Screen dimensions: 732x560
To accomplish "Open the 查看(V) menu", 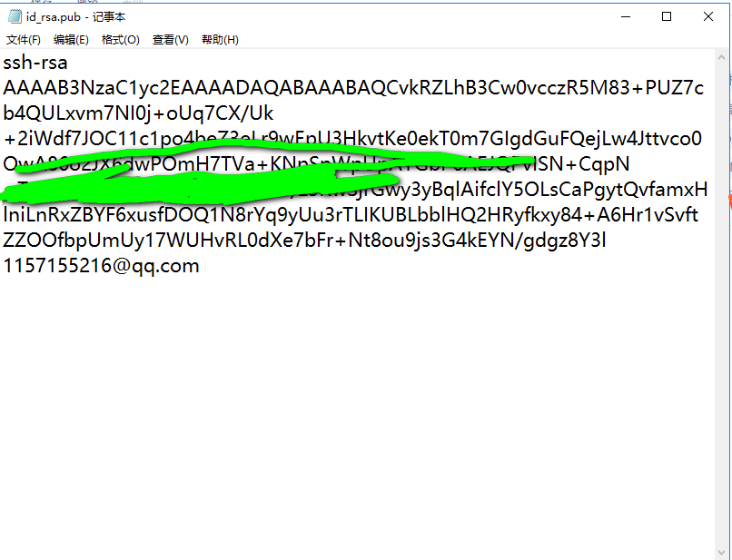I will [171, 40].
